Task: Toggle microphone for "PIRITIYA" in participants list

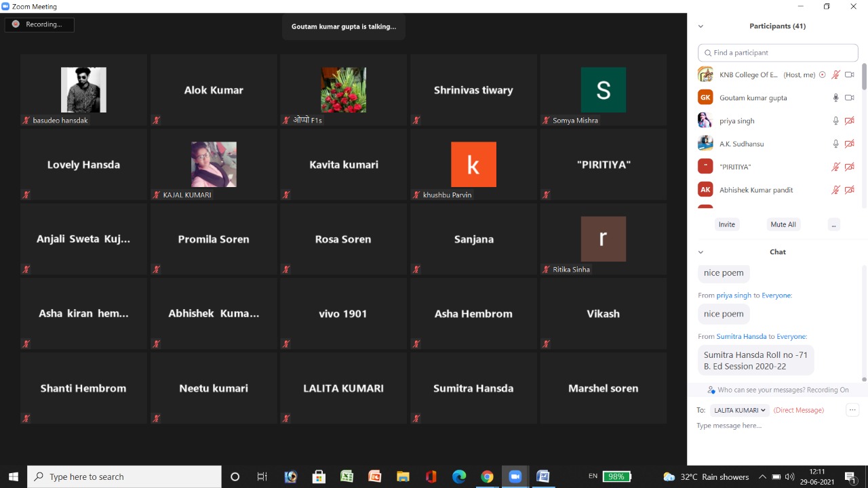Action: pyautogui.click(x=836, y=167)
